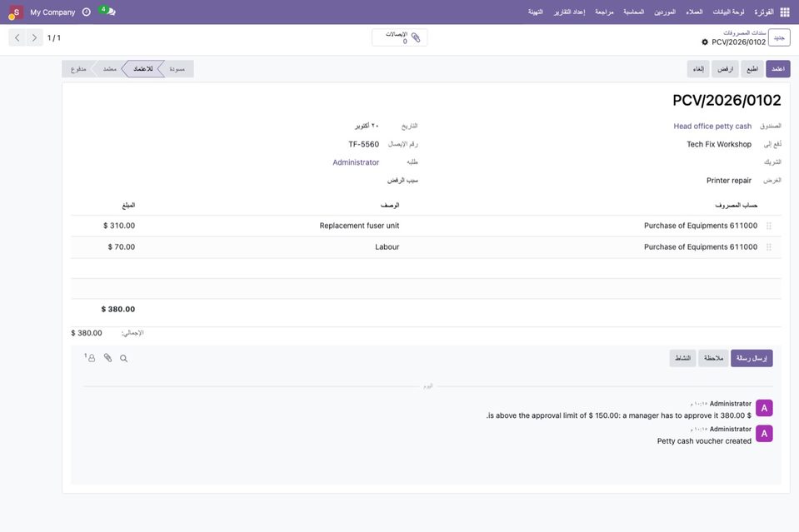
Task: Open الموردين vendors menu
Action: (x=665, y=12)
